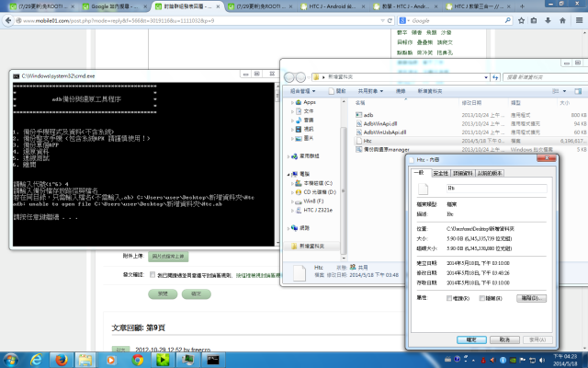Open the Firefox bookmarks list icon
588x368 pixels.
coord(534,20)
